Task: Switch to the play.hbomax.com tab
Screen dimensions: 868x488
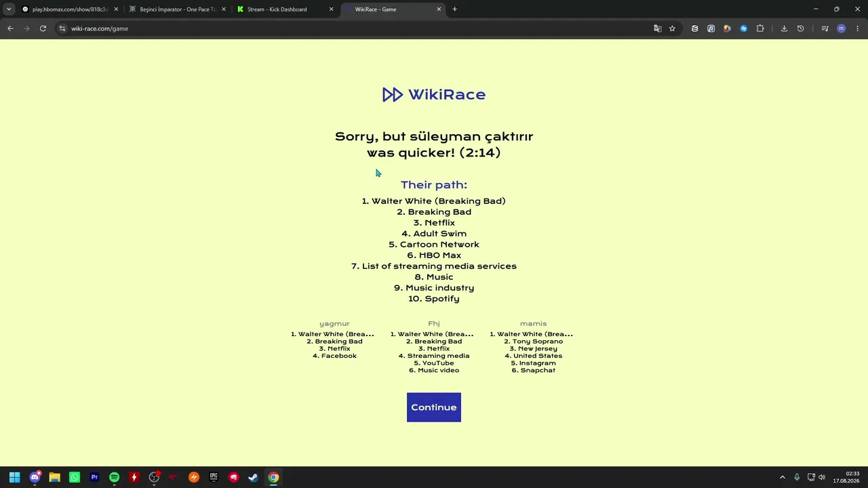Action: [x=70, y=9]
